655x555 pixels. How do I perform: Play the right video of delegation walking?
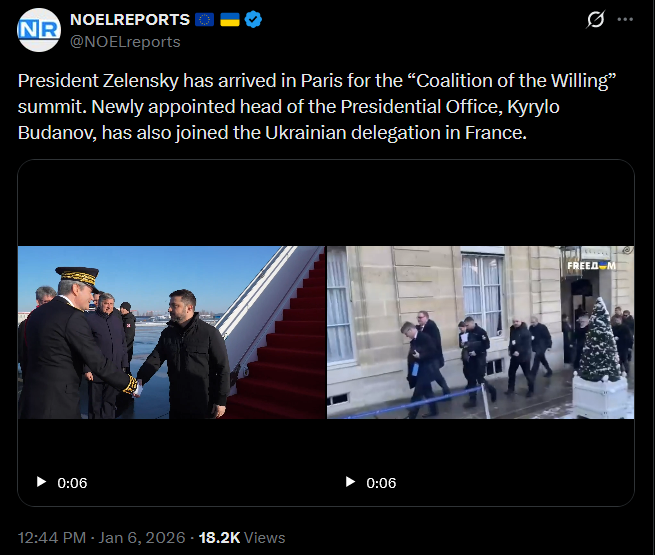coord(350,482)
